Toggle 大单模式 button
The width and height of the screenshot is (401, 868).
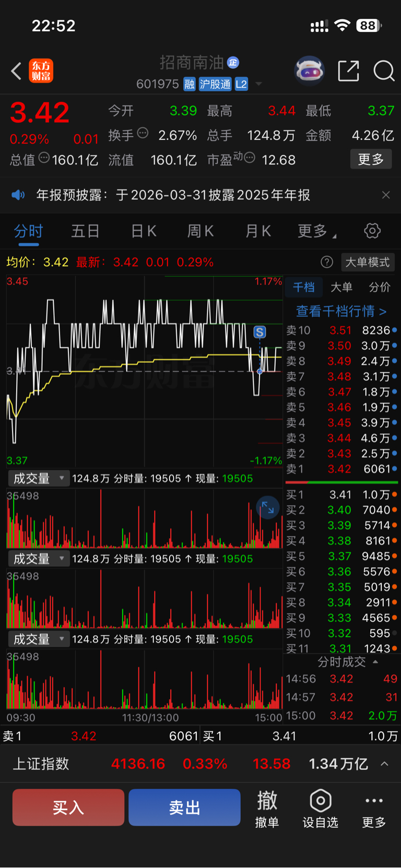tap(368, 262)
